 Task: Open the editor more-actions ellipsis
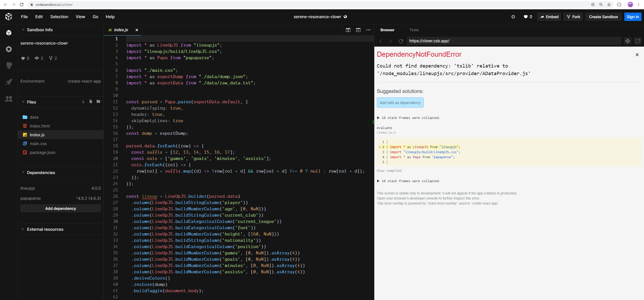(x=368, y=30)
